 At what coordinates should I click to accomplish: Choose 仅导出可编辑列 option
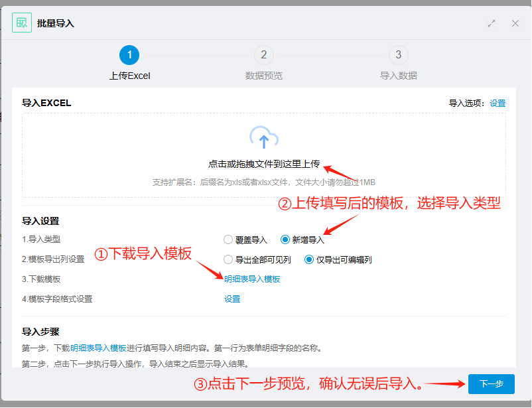tap(309, 259)
